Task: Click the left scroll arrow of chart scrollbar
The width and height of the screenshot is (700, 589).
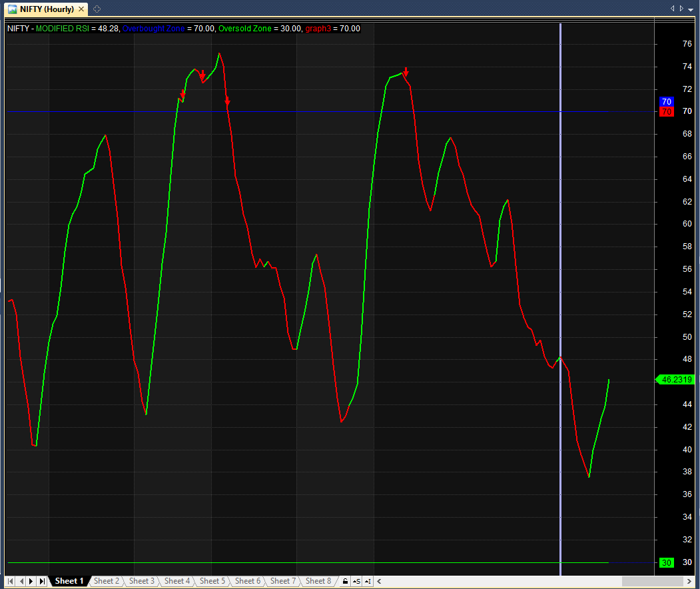Action: 379,581
